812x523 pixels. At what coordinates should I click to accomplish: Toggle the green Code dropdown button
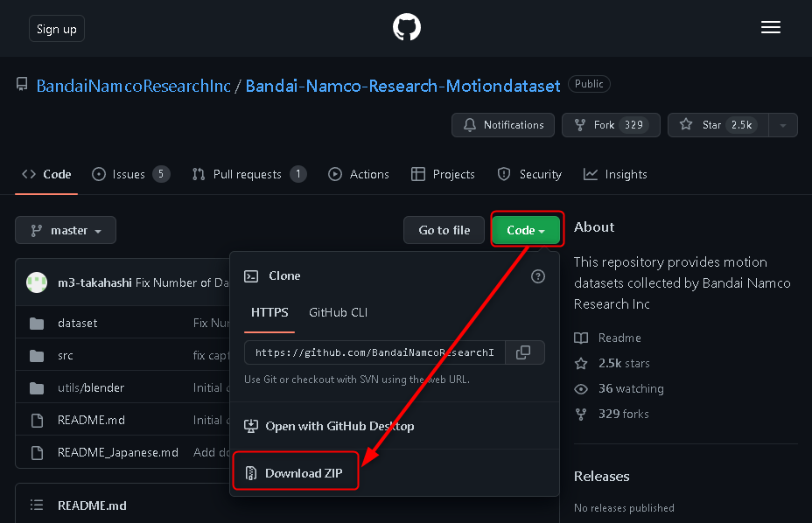click(x=526, y=230)
